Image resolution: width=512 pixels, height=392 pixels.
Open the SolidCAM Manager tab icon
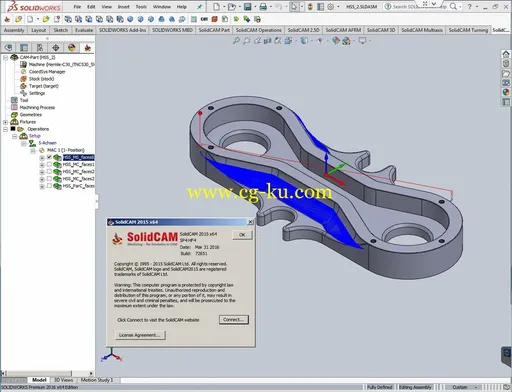pyautogui.click(x=87, y=48)
